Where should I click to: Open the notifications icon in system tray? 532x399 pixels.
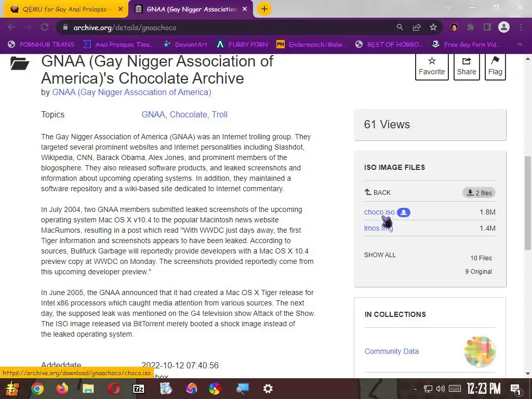[x=516, y=389]
